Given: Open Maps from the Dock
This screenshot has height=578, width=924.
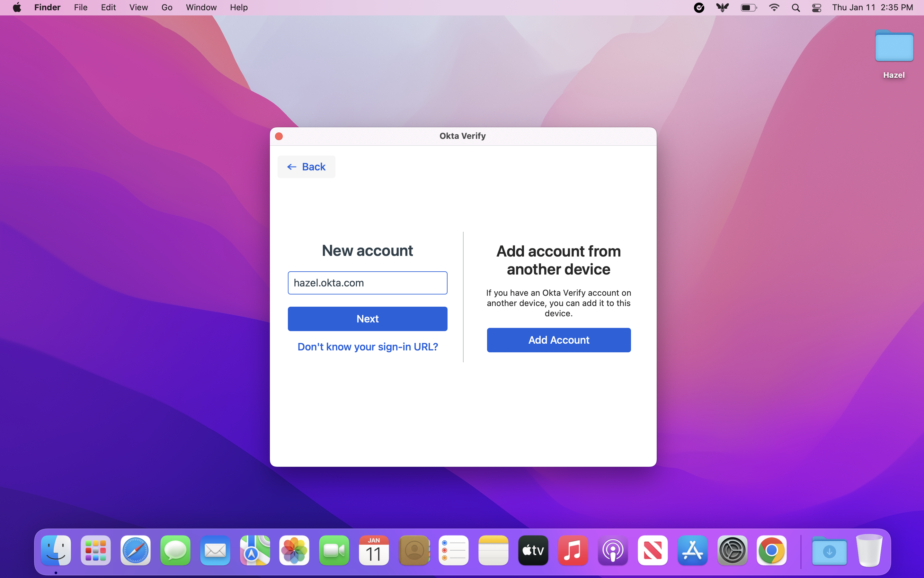Looking at the screenshot, I should pos(255,550).
